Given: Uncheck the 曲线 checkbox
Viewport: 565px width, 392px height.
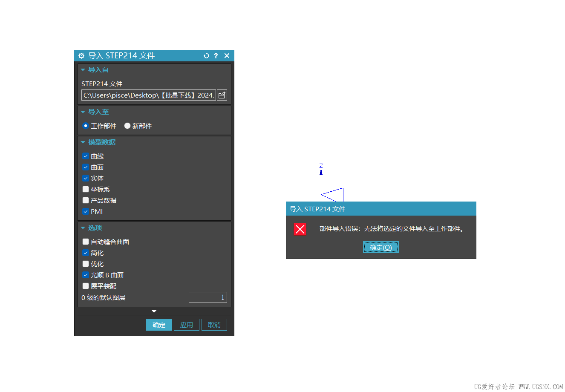Looking at the screenshot, I should (x=86, y=156).
